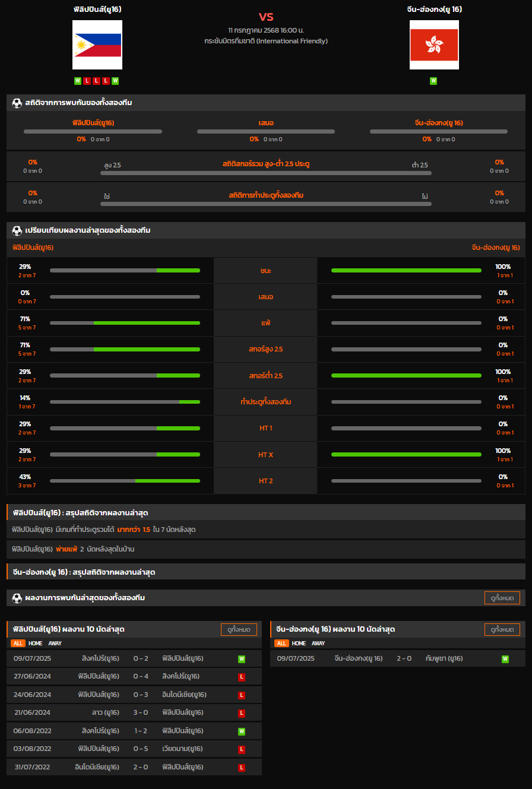
Task: Click the 'HT 1' stat label
Action: (266, 428)
